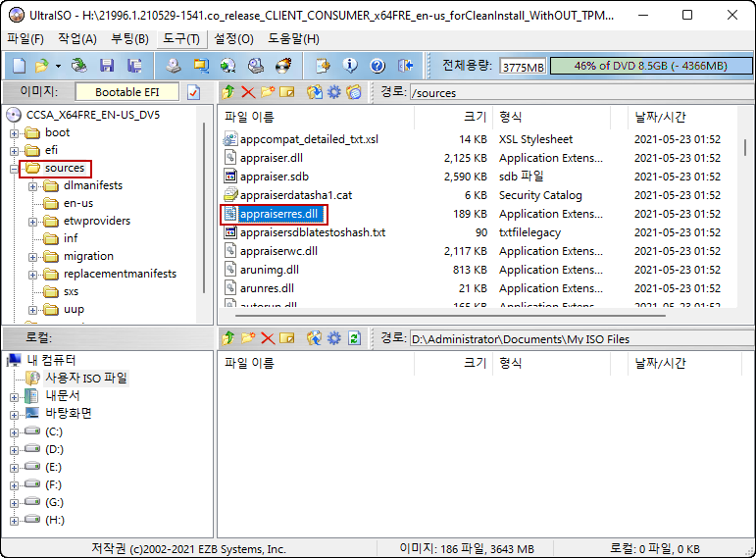Click the Rename icon in local pane
Viewport: 756px width, 558px height.
(x=287, y=338)
